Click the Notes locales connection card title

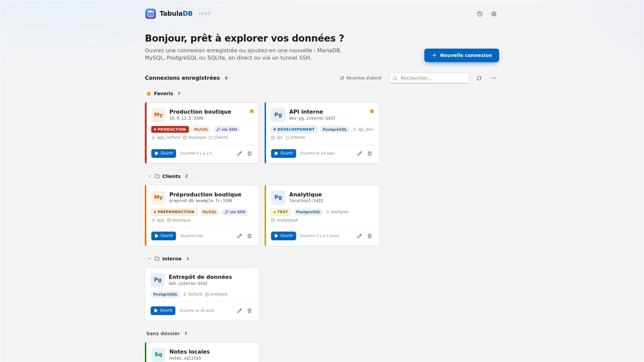[x=190, y=352]
